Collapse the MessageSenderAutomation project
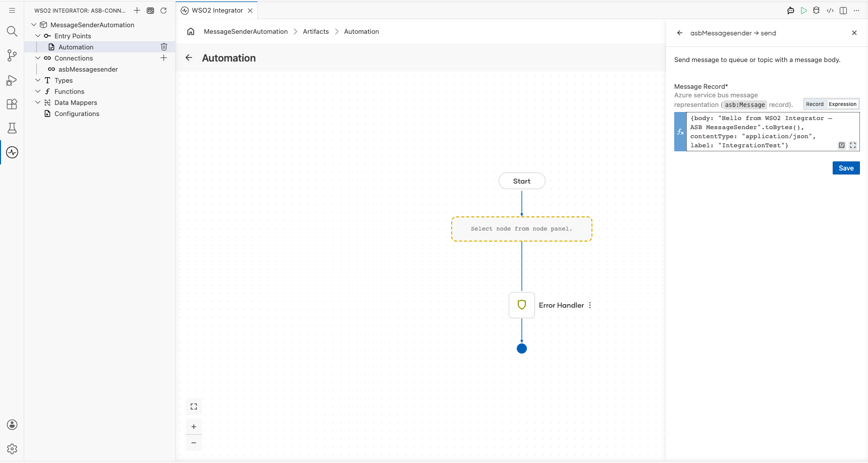Viewport: 868px width, 463px height. coord(34,25)
